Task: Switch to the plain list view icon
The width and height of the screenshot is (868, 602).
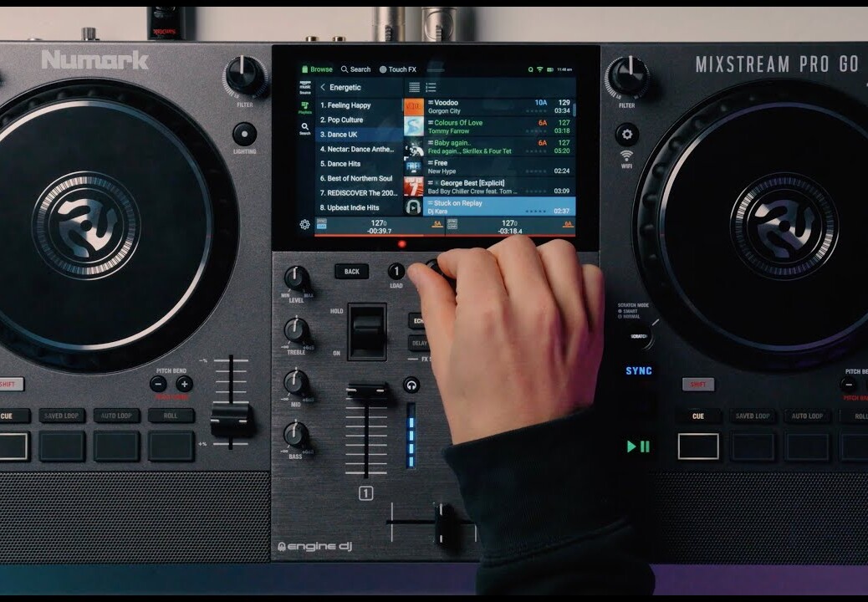Action: (414, 87)
